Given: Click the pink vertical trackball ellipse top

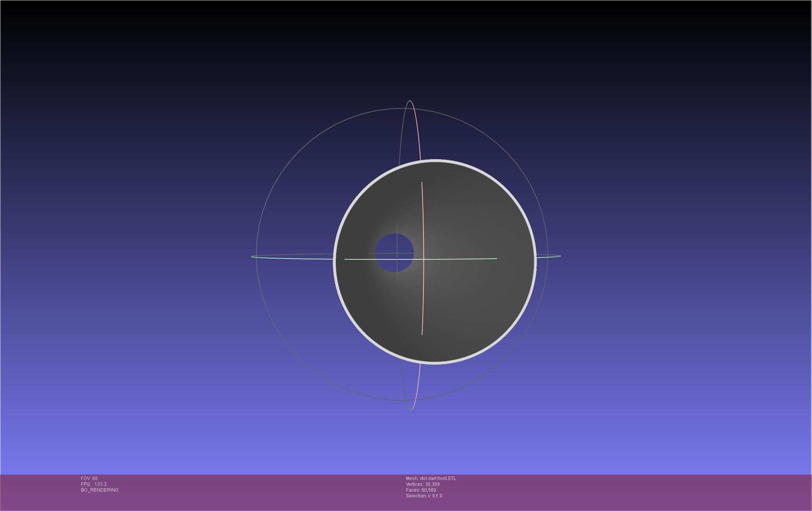Looking at the screenshot, I should (x=410, y=101).
